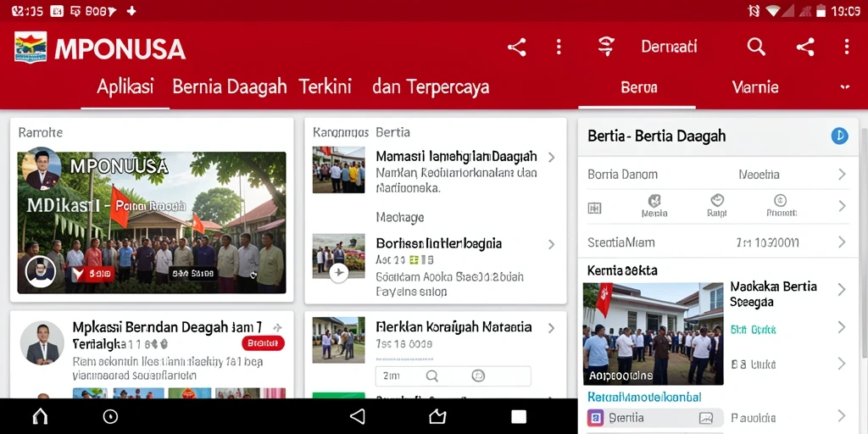Tap the Home icon in navigation bar

coord(40,416)
